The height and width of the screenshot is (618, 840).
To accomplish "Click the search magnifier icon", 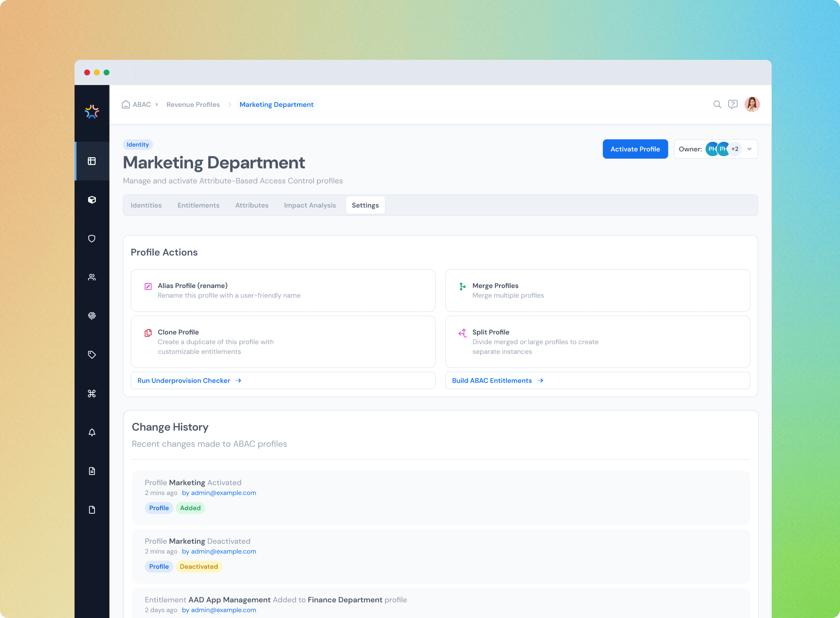I will [x=717, y=104].
